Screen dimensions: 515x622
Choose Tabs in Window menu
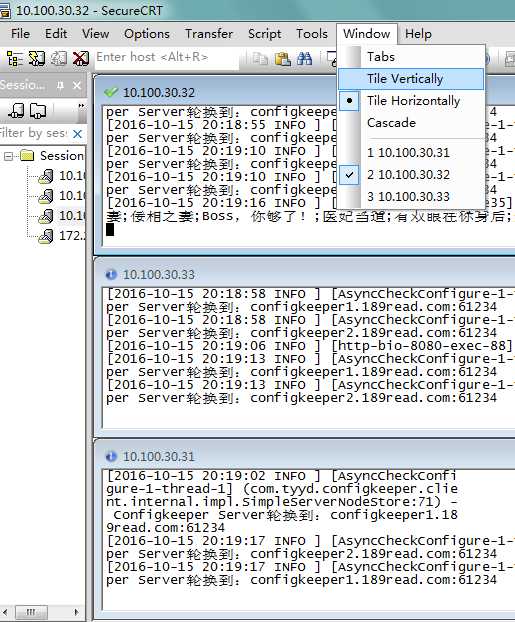[411, 57]
